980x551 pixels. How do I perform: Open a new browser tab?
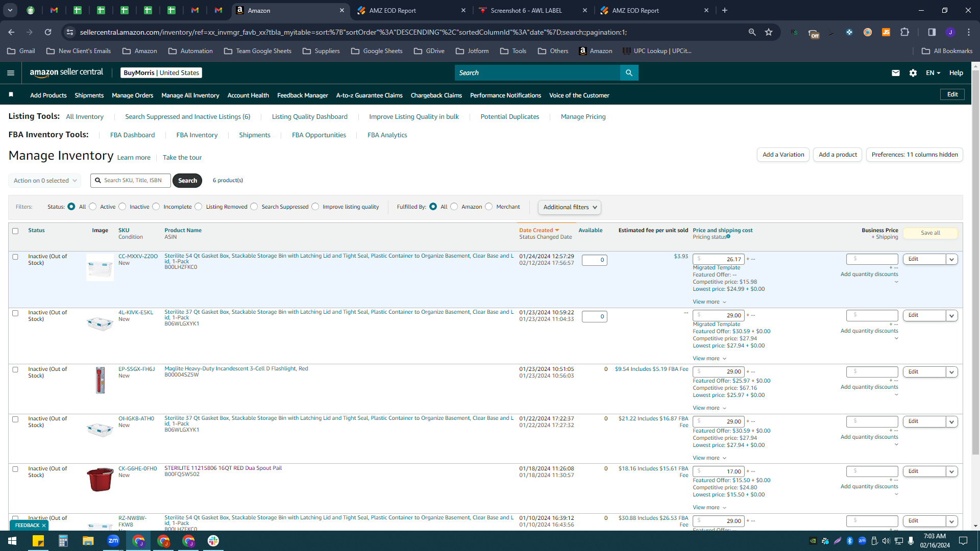(725, 10)
